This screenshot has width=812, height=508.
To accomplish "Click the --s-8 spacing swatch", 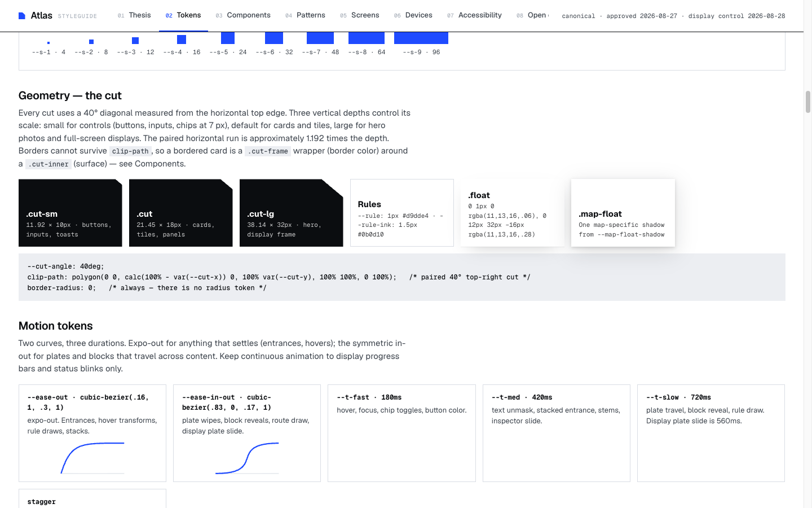I will [367, 38].
